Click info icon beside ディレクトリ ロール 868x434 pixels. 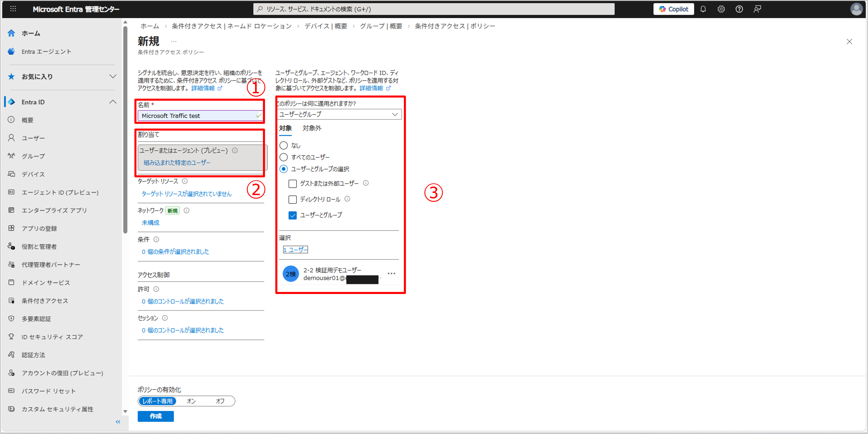[x=347, y=199]
